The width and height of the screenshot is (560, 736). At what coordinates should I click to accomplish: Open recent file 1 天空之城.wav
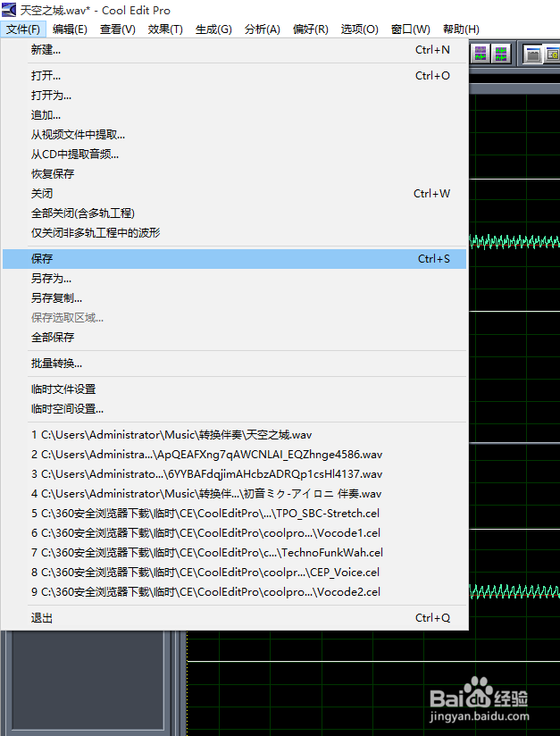[x=234, y=435]
